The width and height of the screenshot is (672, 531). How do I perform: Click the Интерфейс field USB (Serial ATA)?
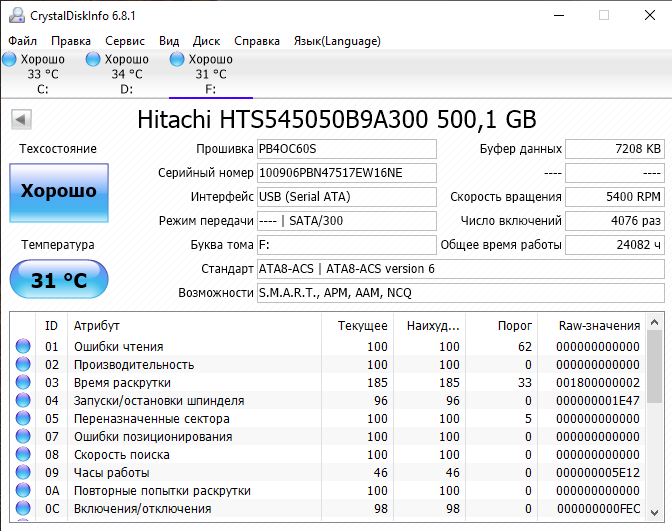pos(347,197)
